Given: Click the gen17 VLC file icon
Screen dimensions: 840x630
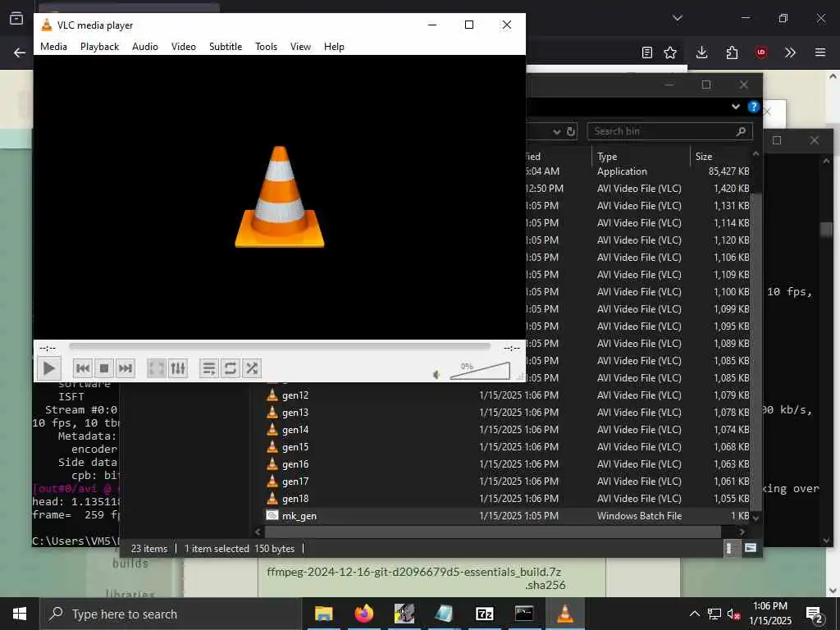Looking at the screenshot, I should [272, 481].
